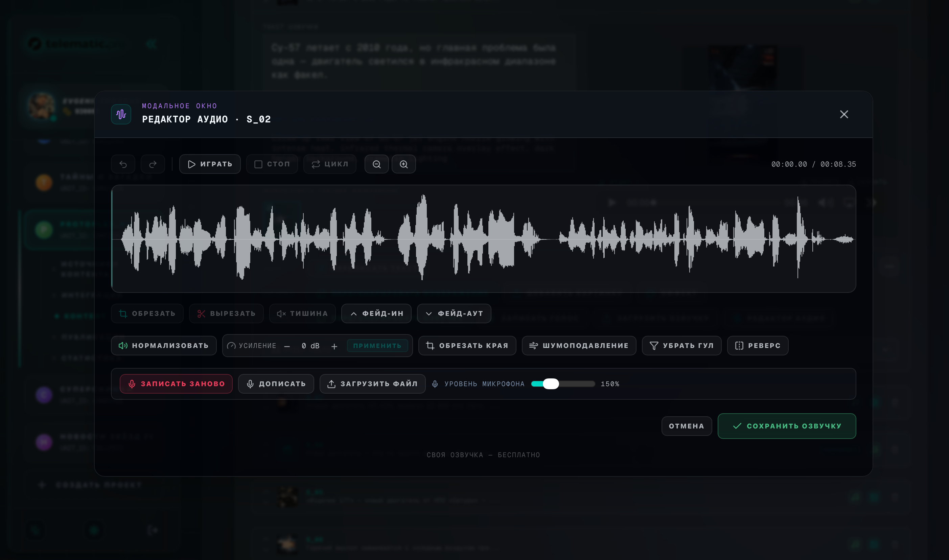Click the microphone level slider handle

[551, 384]
